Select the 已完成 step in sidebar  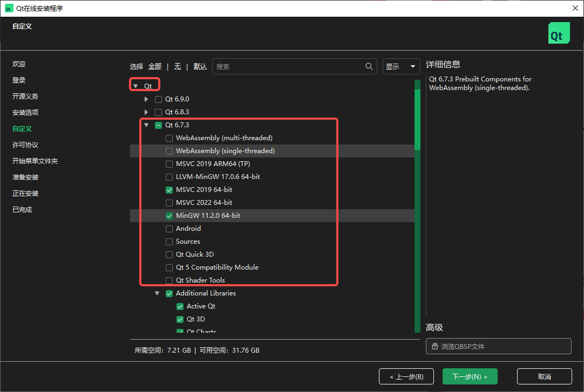(22, 210)
